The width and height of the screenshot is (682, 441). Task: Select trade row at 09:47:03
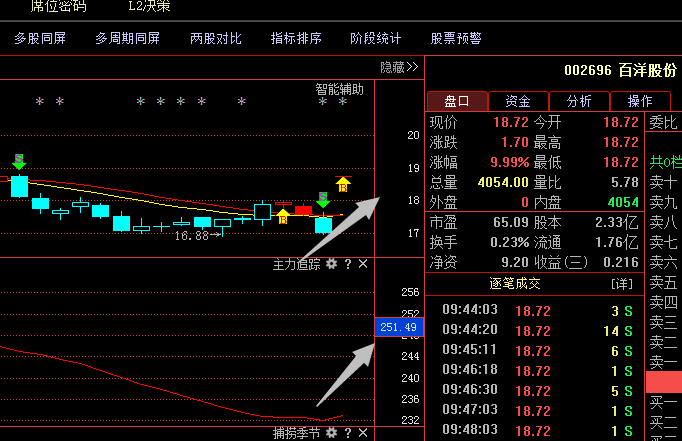coord(537,411)
